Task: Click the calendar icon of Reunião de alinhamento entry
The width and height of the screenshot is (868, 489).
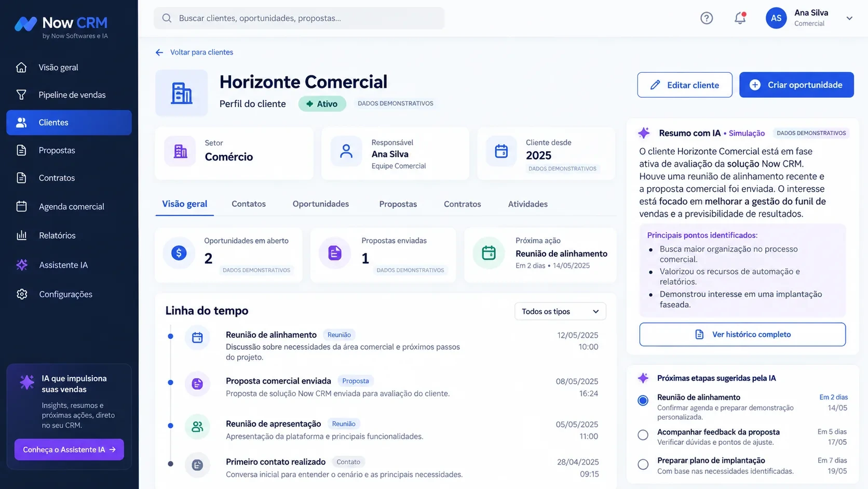Action: (197, 338)
